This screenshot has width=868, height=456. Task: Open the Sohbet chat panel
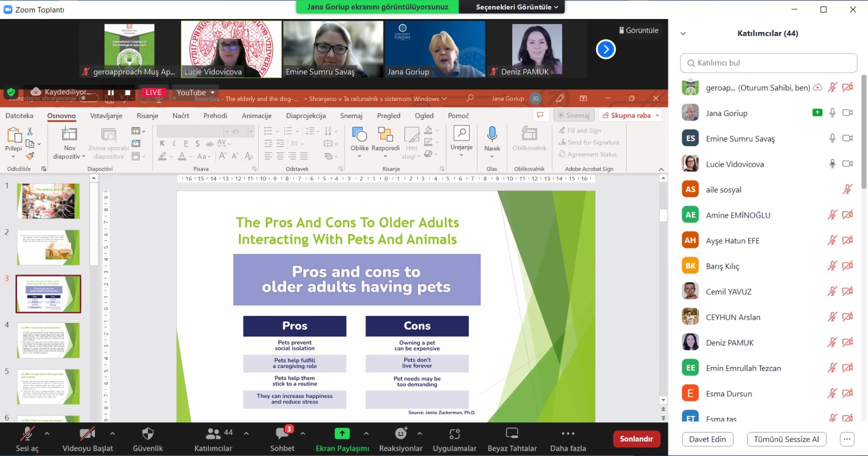(282, 434)
